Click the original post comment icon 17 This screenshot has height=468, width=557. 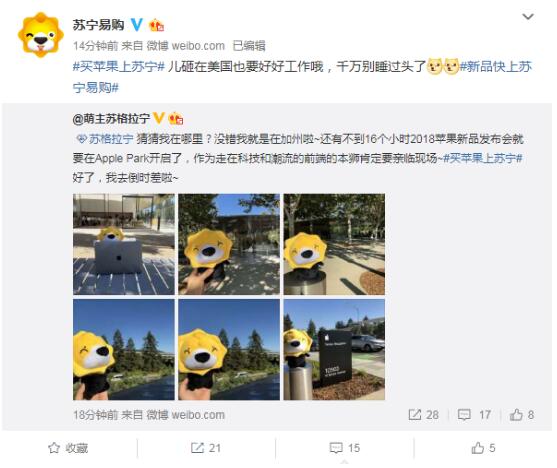(474, 415)
